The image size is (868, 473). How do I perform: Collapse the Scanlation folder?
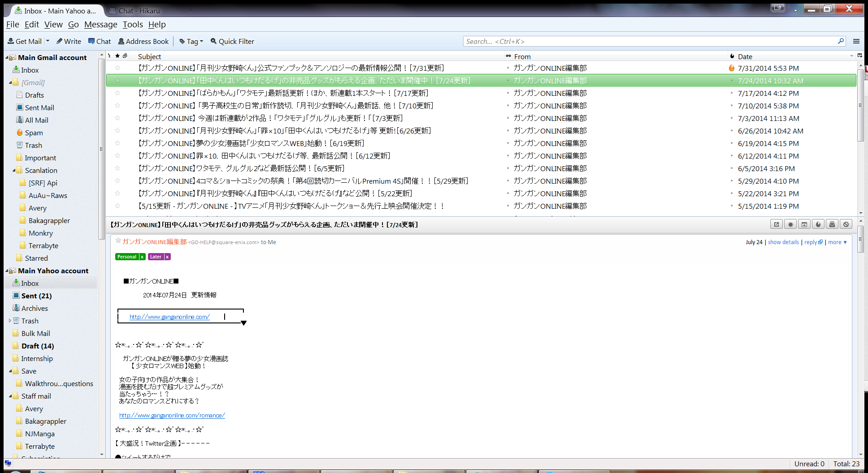(x=14, y=170)
